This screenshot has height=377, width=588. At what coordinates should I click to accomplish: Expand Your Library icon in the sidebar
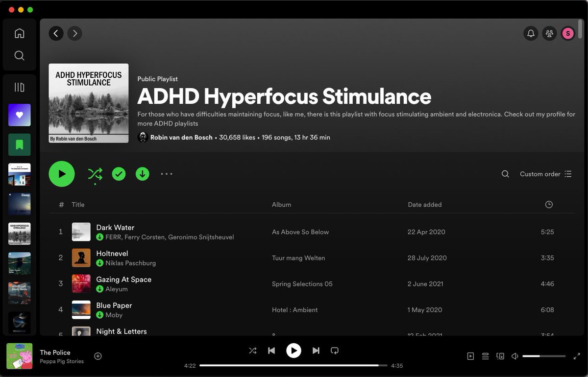pos(20,88)
